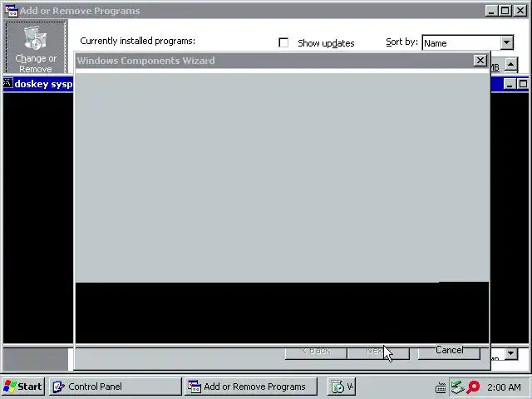Click the Windows Components Wizard taskbar button
The image size is (532, 399).
click(x=342, y=387)
